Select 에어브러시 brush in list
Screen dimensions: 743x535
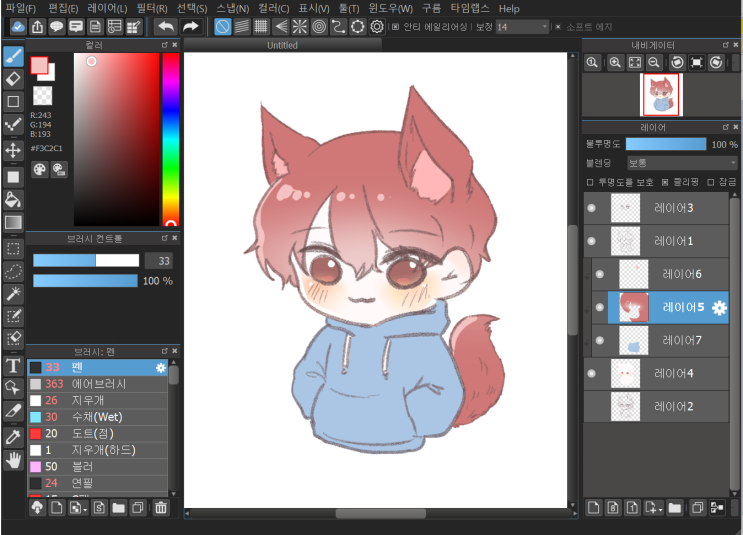point(98,384)
